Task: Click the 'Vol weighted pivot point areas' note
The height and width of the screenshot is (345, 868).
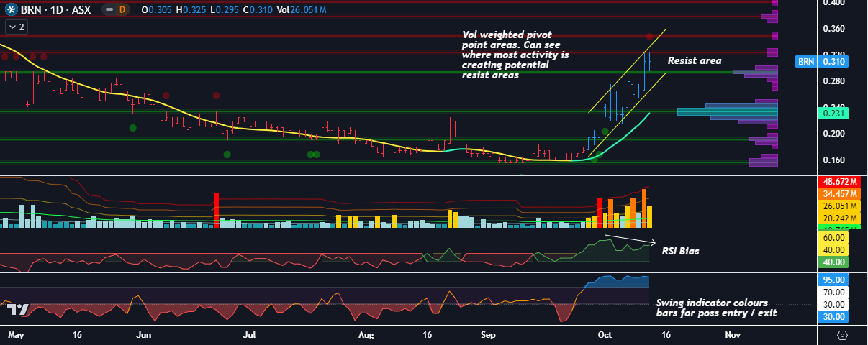Action: 515,55
